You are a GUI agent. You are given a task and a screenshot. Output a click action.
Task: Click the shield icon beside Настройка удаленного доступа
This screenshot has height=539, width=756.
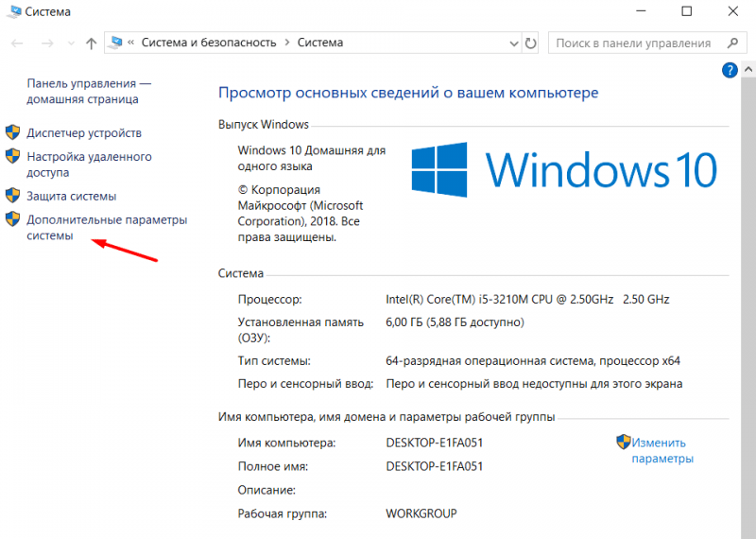[x=12, y=156]
